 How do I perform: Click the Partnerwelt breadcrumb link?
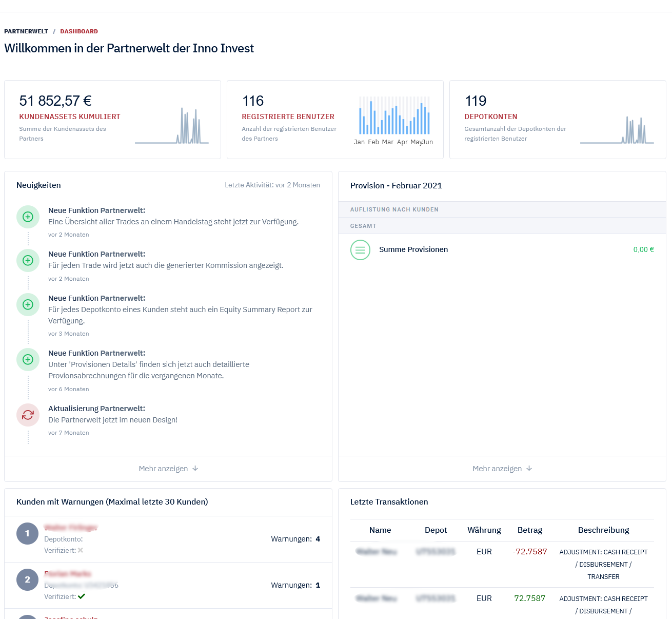click(26, 31)
